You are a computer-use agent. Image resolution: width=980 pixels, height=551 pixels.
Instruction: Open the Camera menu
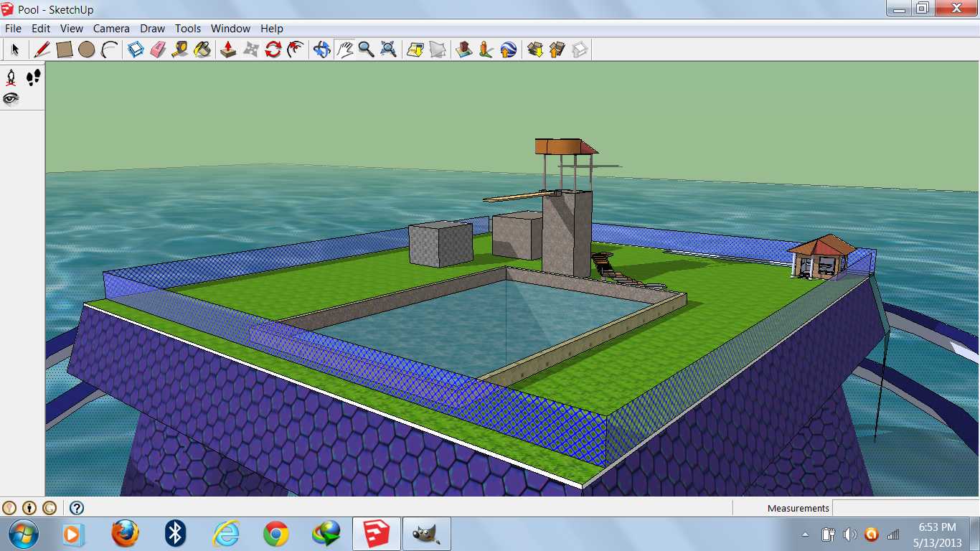[111, 29]
